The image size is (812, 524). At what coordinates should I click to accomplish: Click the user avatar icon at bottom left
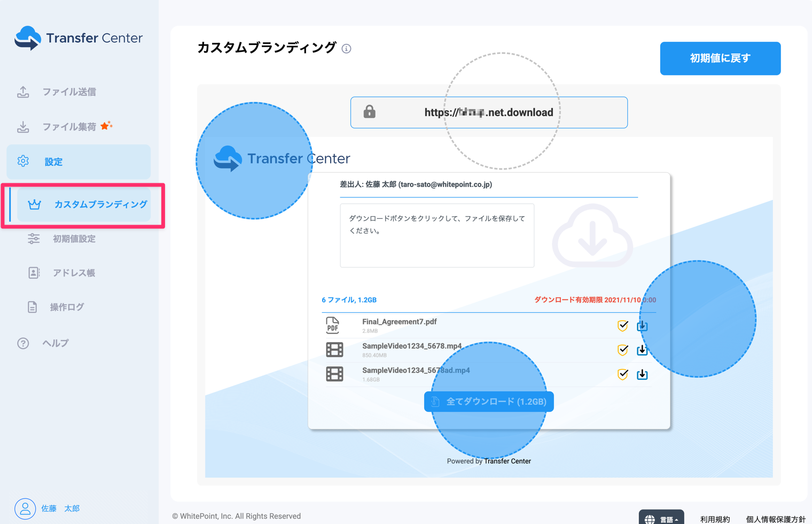[25, 508]
